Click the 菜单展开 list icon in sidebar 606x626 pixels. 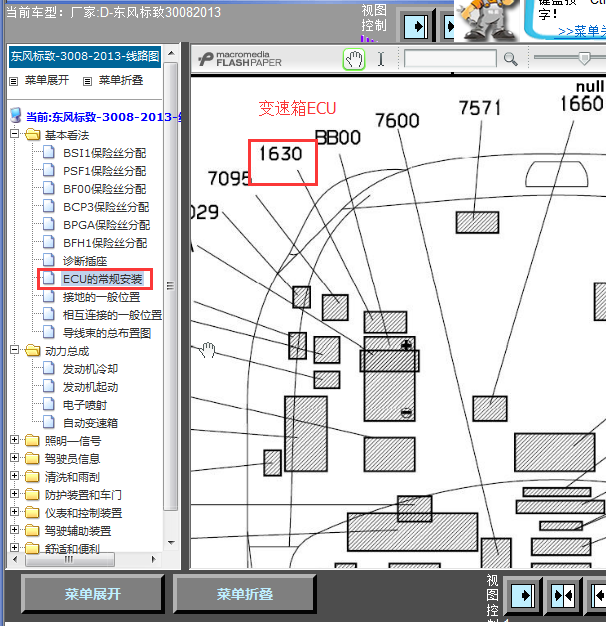(14, 81)
